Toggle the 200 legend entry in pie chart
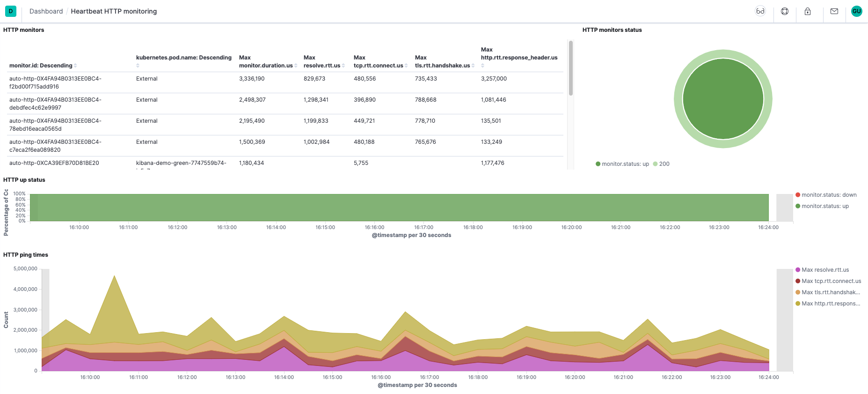Screen dimensions: 868x394 coord(661,164)
